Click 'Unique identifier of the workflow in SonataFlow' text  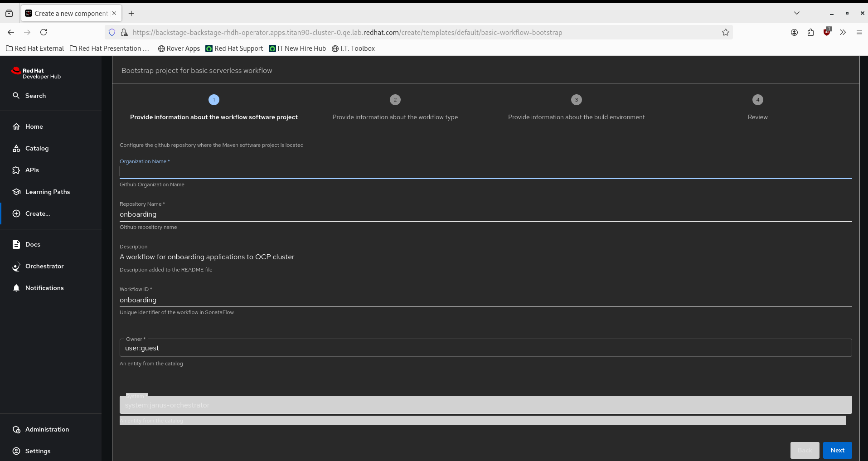[177, 312]
